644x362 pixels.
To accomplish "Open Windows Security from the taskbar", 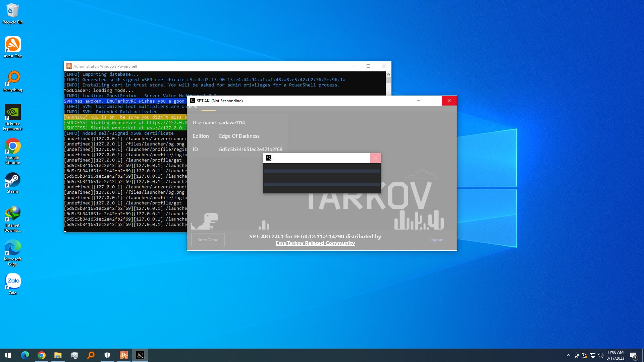I will click(x=107, y=355).
